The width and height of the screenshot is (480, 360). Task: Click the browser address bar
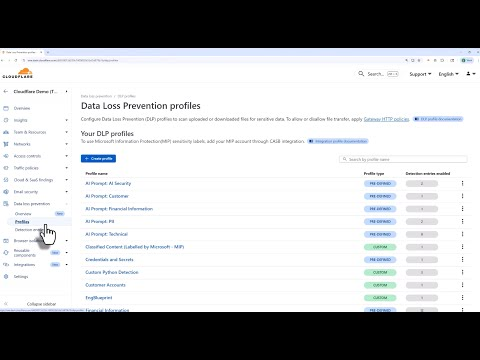[x=213, y=60]
